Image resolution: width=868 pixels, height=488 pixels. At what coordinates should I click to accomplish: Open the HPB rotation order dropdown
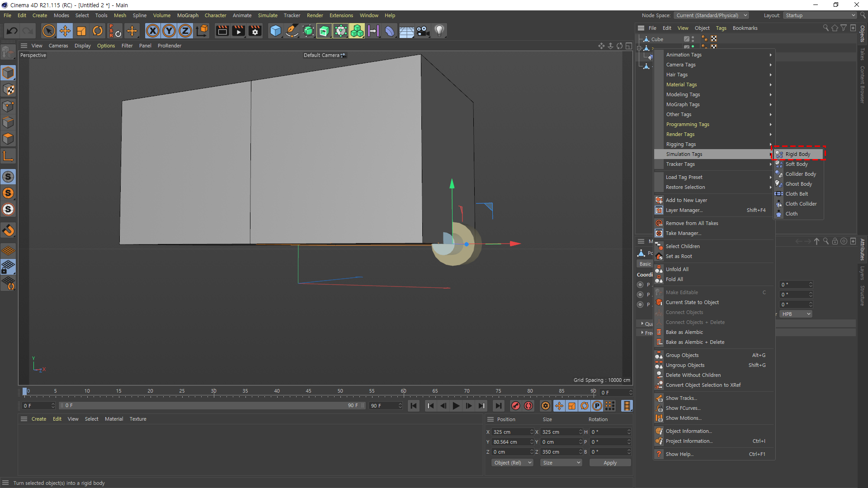[x=796, y=314]
